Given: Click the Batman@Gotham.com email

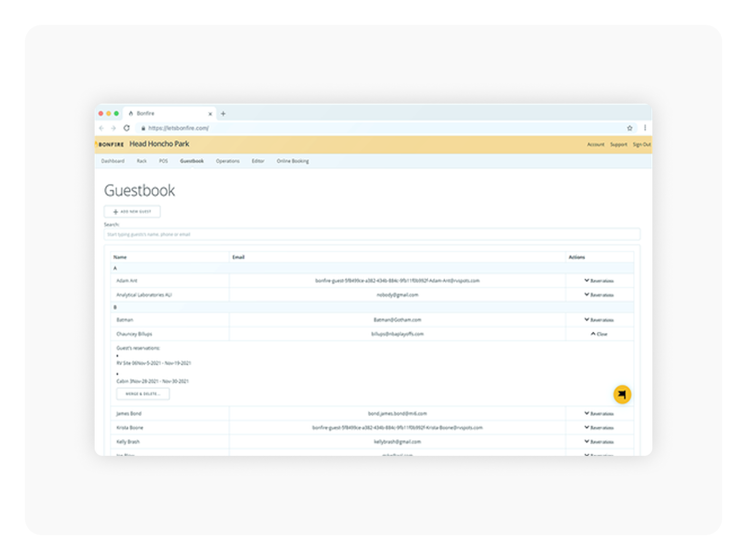Looking at the screenshot, I should point(397,320).
